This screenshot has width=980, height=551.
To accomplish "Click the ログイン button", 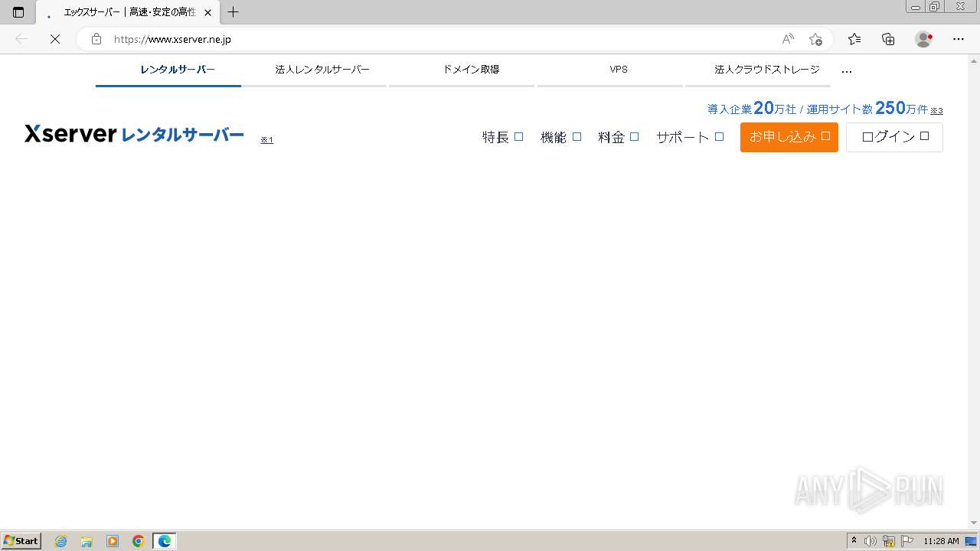I will coord(894,137).
